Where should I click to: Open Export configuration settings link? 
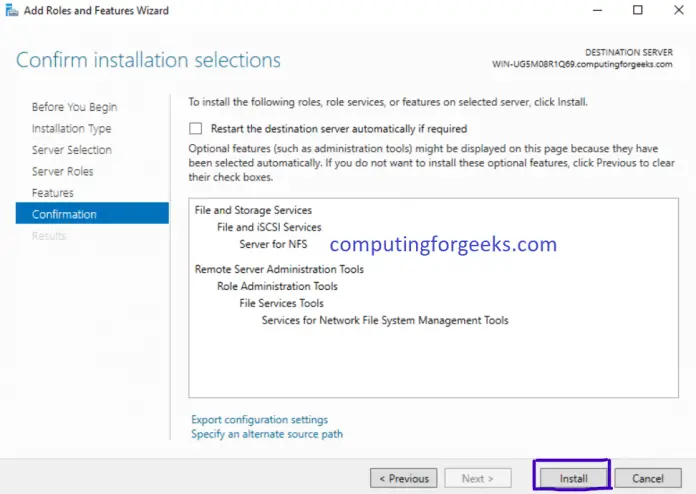pos(259,419)
